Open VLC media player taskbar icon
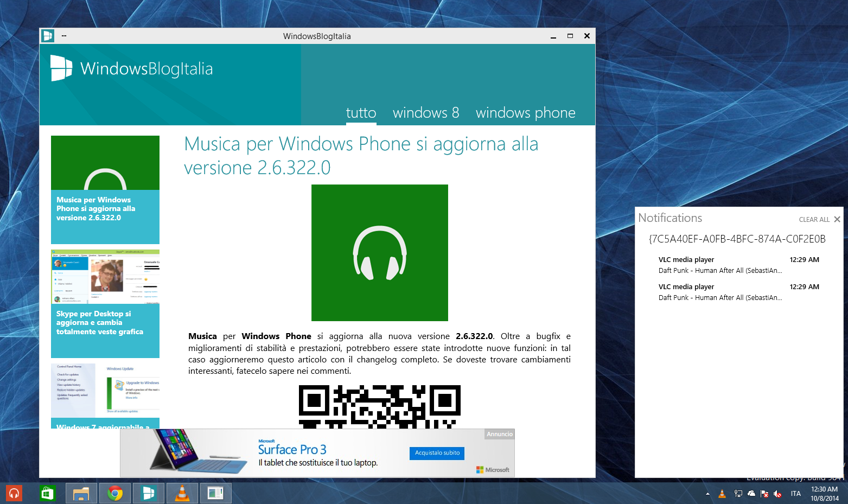 pos(182,493)
